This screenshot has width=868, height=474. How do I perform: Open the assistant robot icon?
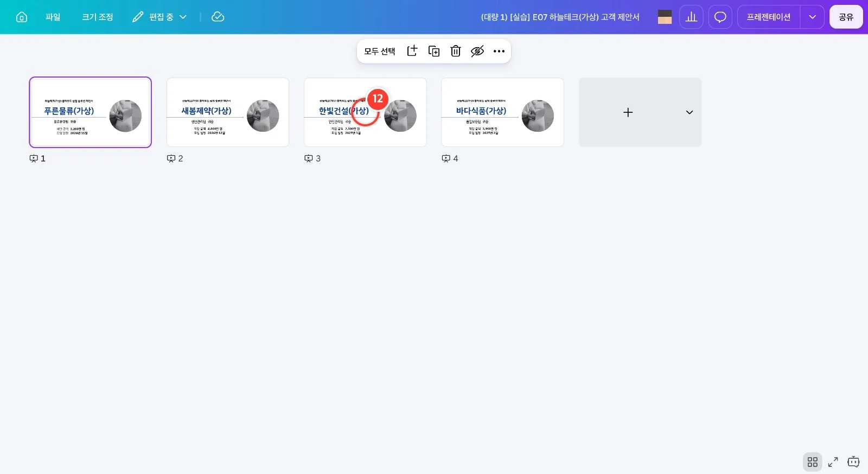click(x=853, y=462)
